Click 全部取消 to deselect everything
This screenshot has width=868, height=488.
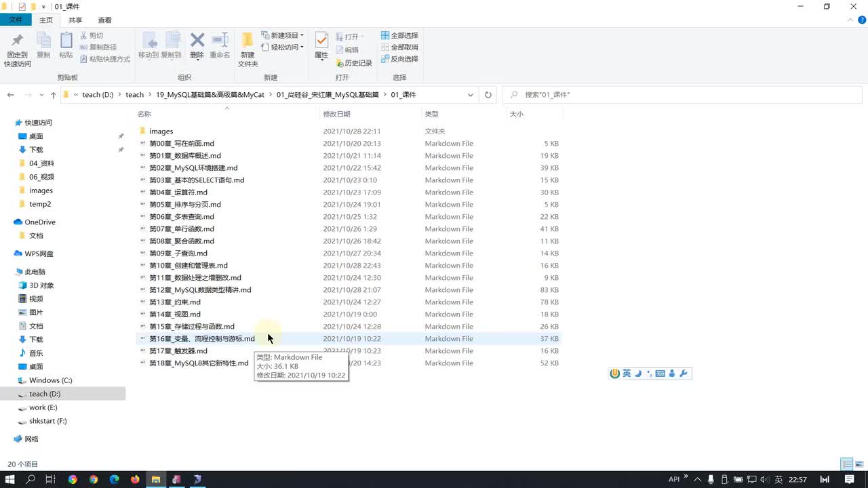(x=399, y=47)
